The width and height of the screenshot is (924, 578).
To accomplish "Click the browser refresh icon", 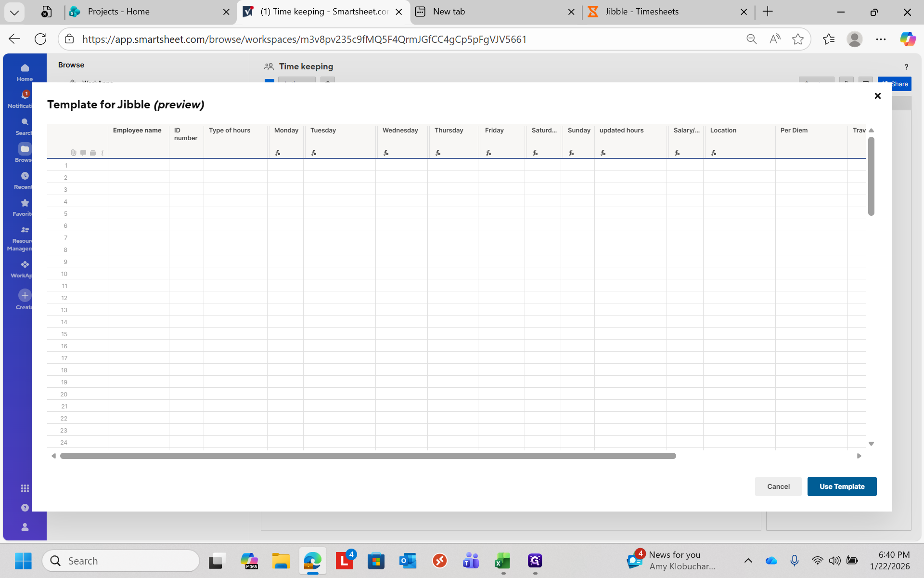I will pos(40,39).
